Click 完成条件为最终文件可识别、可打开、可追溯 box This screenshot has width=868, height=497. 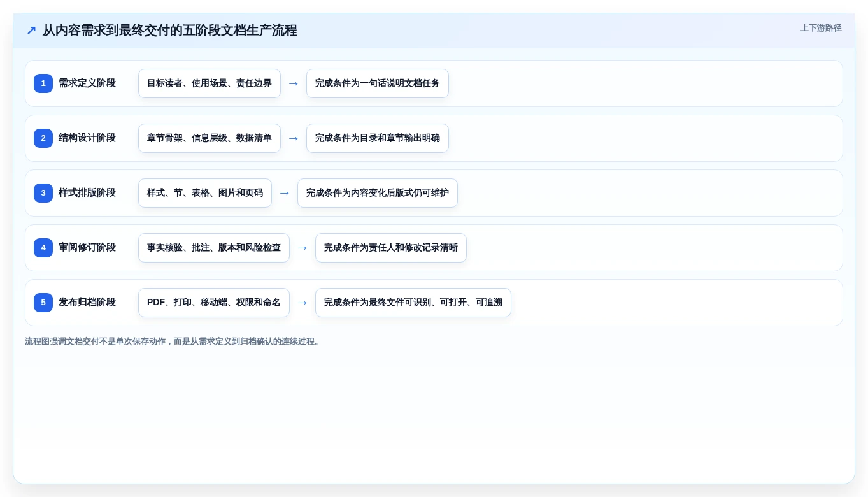413,303
